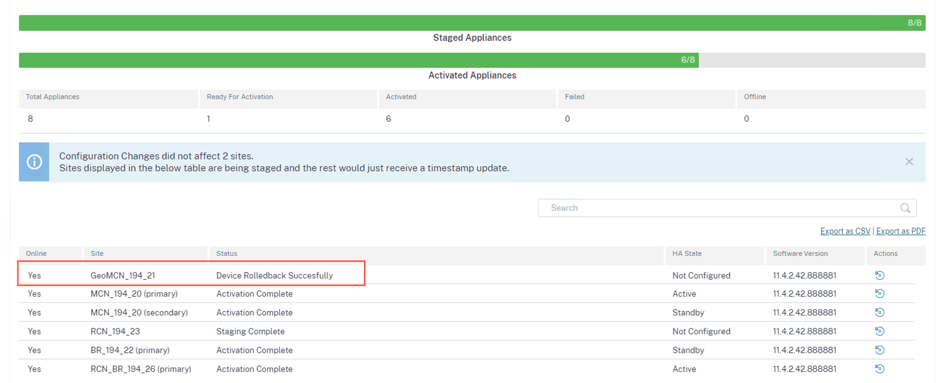
Task: Click the magnifier icon in search box
Action: 905,208
